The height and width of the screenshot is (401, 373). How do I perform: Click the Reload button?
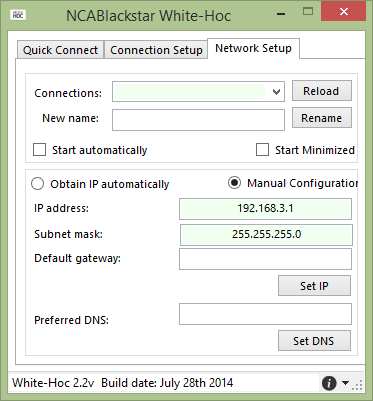click(x=322, y=91)
